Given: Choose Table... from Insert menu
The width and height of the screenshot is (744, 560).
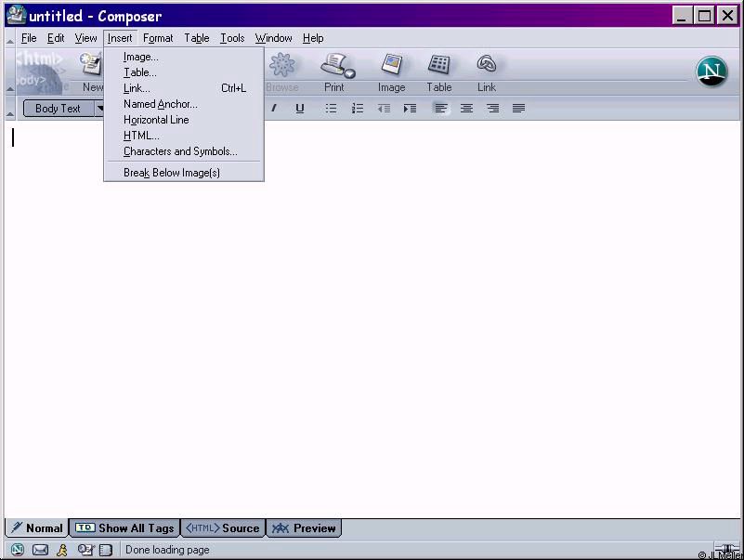Looking at the screenshot, I should (x=184, y=72).
